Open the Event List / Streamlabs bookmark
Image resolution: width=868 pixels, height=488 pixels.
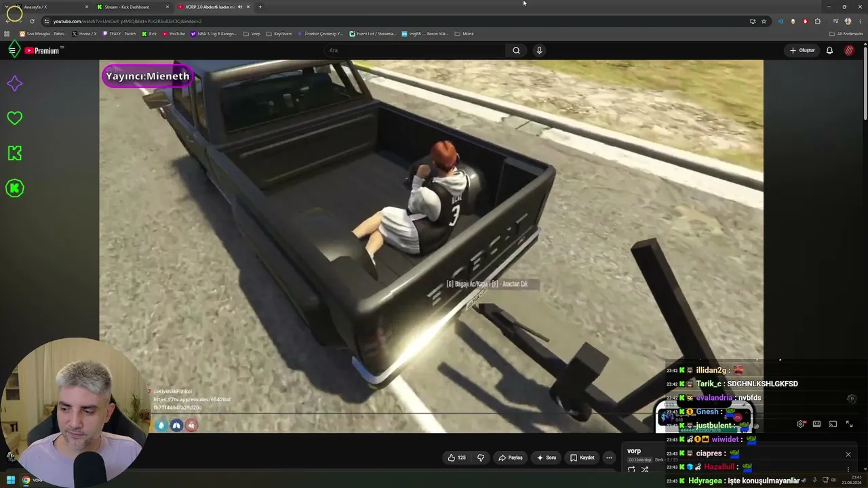[373, 34]
